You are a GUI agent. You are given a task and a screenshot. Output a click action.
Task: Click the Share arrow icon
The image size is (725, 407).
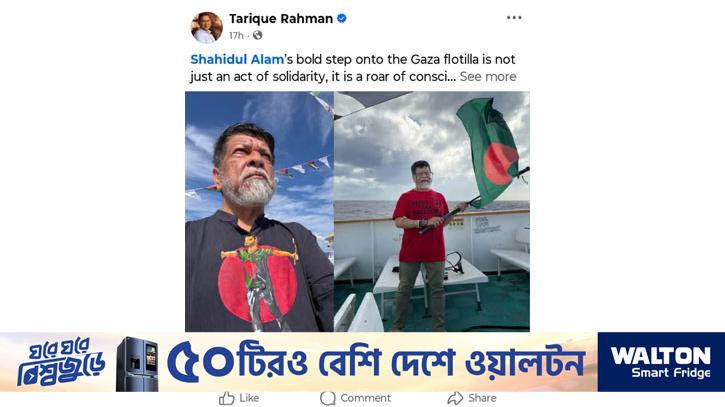(455, 398)
